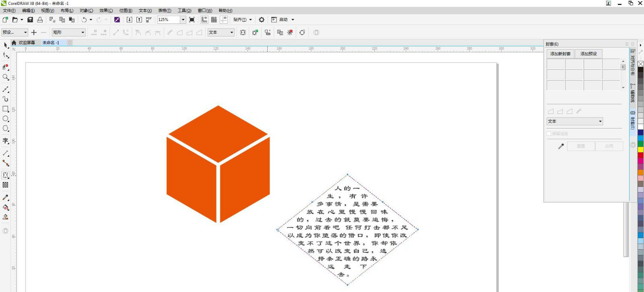Viewport: 644px width, 292px height.
Task: Toggle show grid button in toolbar
Action: point(214,20)
